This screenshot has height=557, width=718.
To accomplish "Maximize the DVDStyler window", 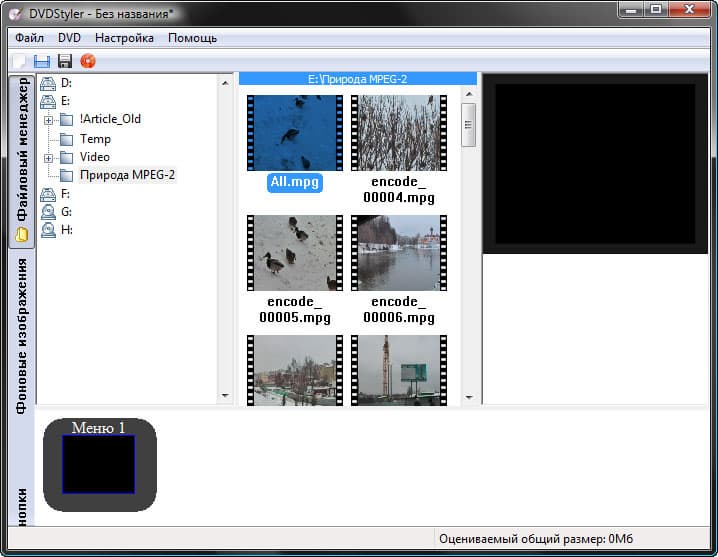I will pyautogui.click(x=656, y=10).
